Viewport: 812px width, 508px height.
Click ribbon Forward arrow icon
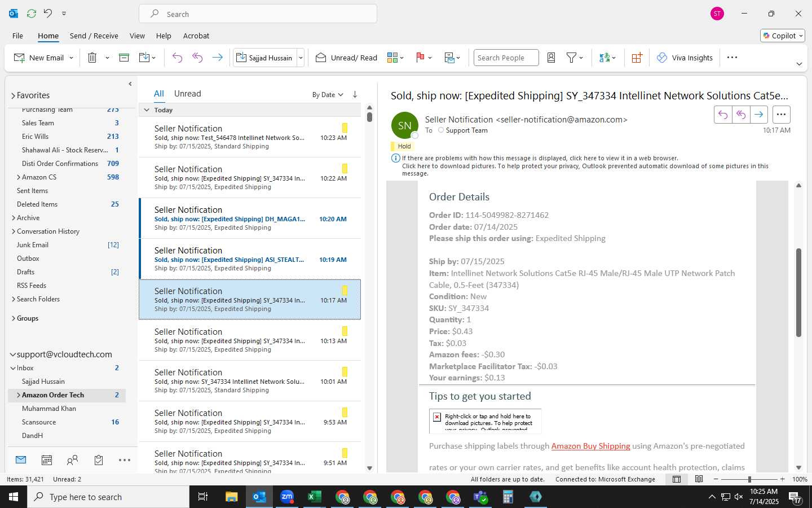click(217, 58)
